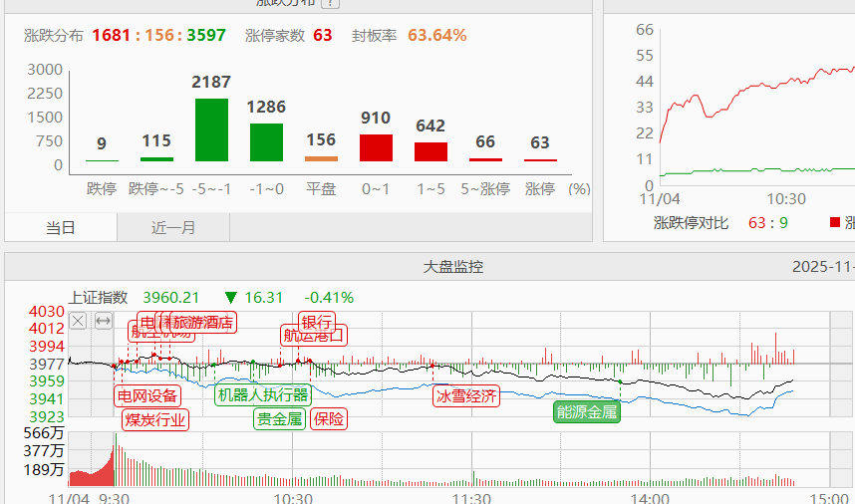Switch to the 当日 tab
Viewport: 855px width, 504px height.
(61, 227)
